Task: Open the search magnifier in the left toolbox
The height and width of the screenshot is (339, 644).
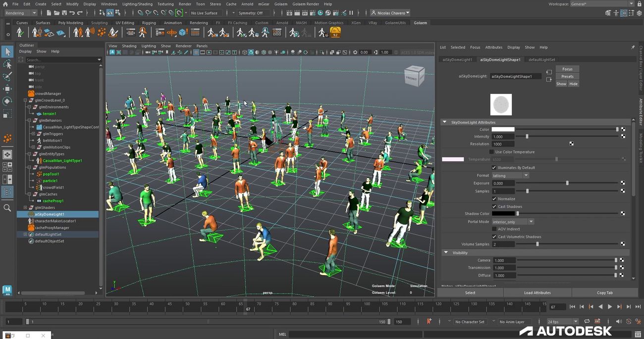Action: click(x=7, y=208)
